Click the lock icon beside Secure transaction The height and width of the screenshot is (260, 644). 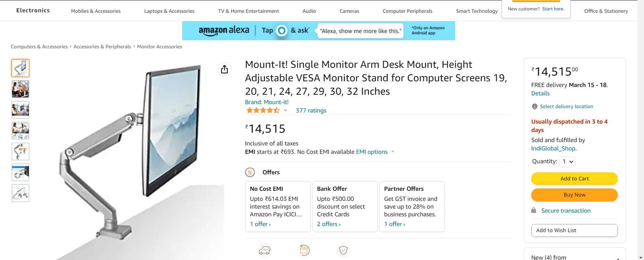534,210
